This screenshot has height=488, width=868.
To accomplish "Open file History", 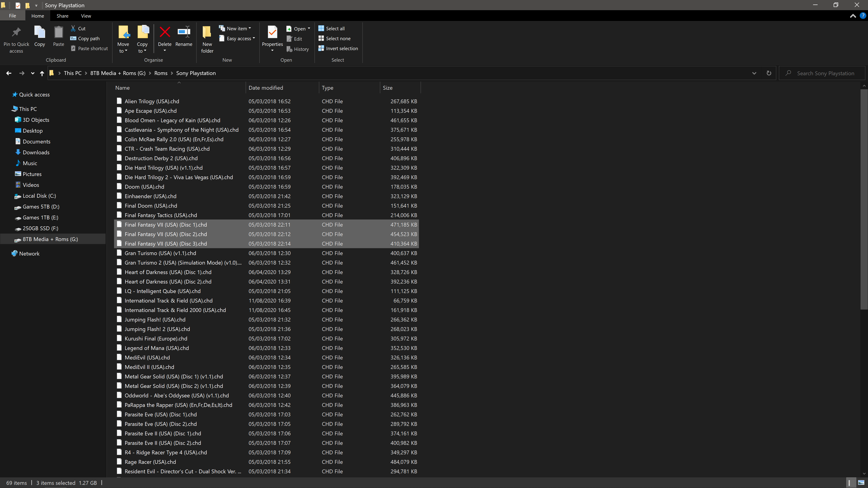I will [297, 49].
